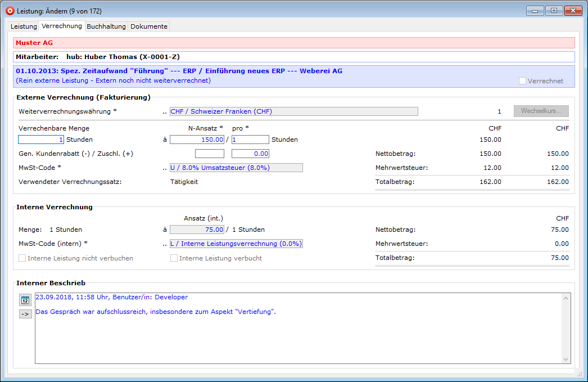Toggle the Verrechnet checkbox
This screenshot has width=588, height=382.
(522, 81)
